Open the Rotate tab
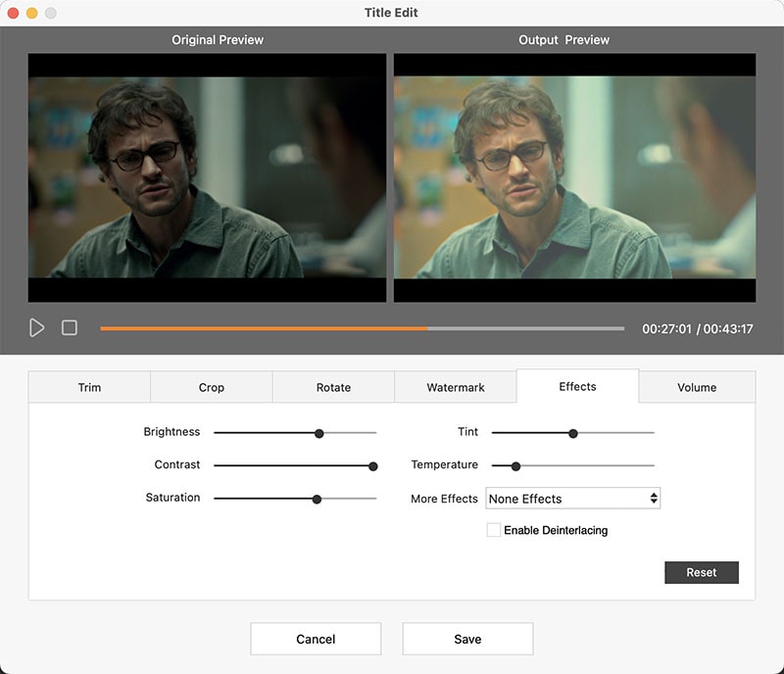The width and height of the screenshot is (784, 674). [x=332, y=387]
